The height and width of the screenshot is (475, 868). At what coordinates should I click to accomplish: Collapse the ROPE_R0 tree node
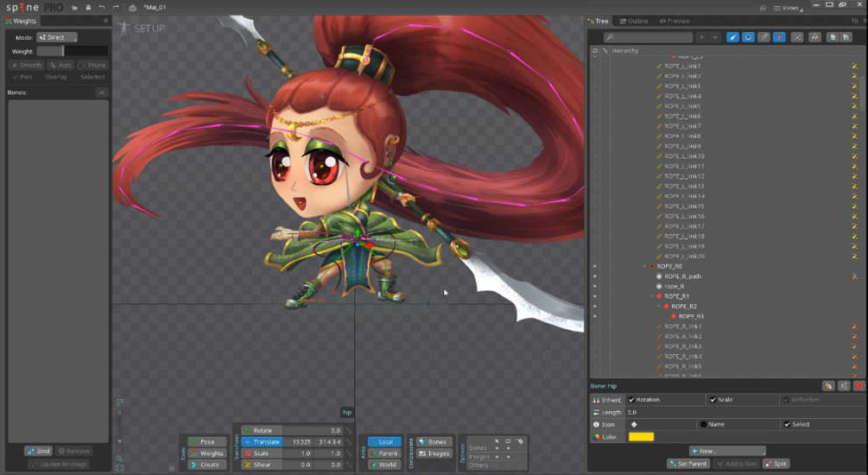644,266
